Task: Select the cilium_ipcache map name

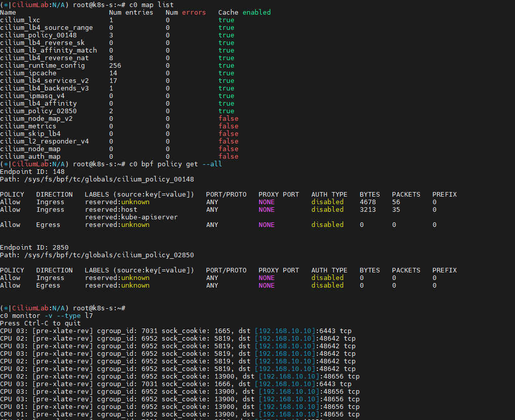Action: 28,73
